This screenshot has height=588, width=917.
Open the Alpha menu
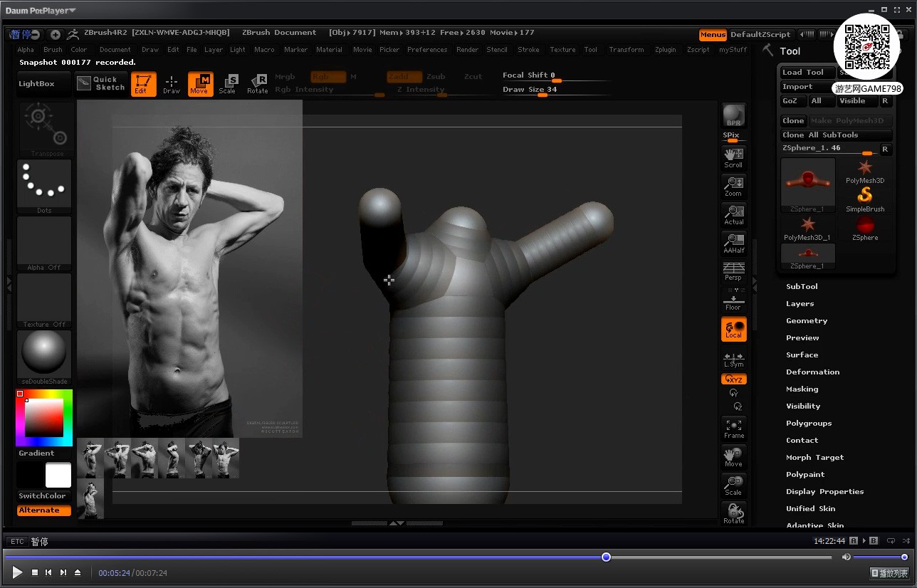coord(26,50)
